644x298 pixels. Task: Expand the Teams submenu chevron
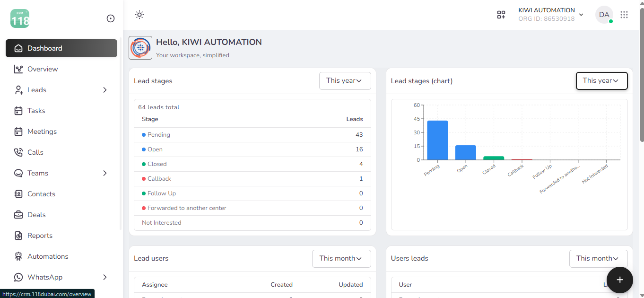(x=105, y=173)
